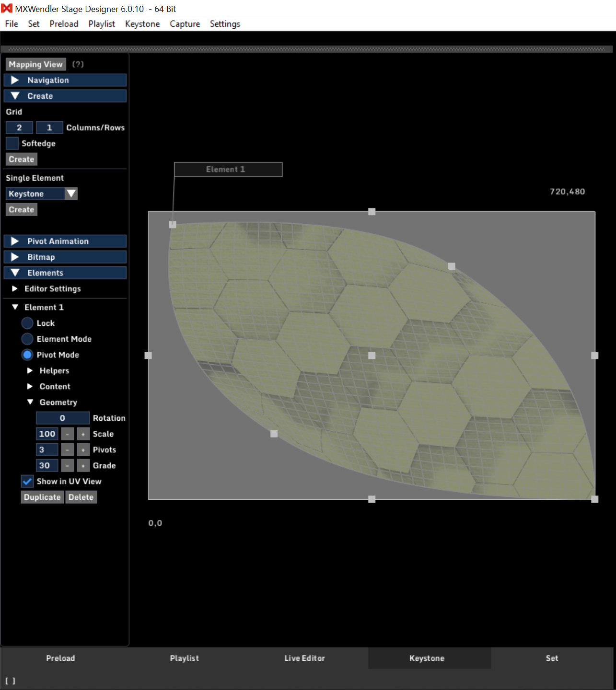Viewport: 616px width, 690px height.
Task: Click the grid Columns field showing 2
Action: 19,127
